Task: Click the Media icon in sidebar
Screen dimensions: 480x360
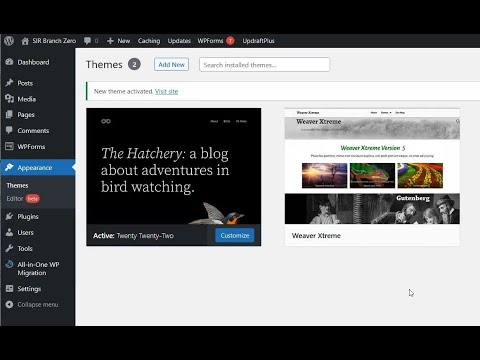Action: coord(9,99)
